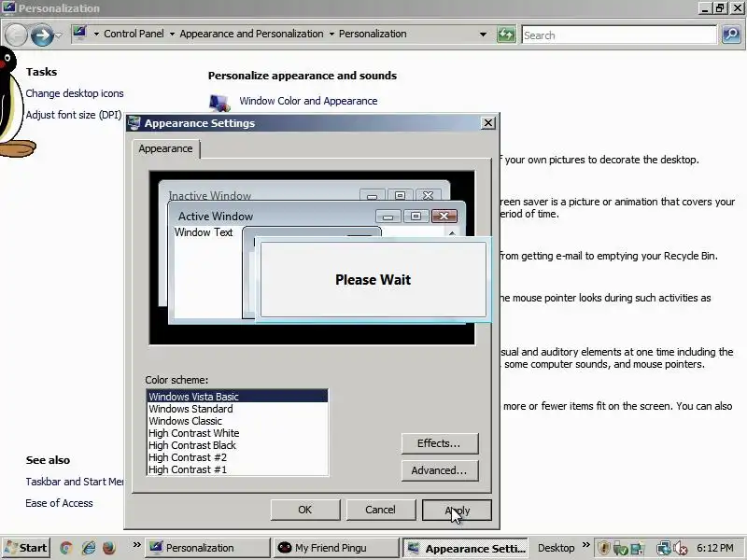The width and height of the screenshot is (747, 560).
Task: Expand dropdown arrow before Control Panel
Action: [x=96, y=34]
